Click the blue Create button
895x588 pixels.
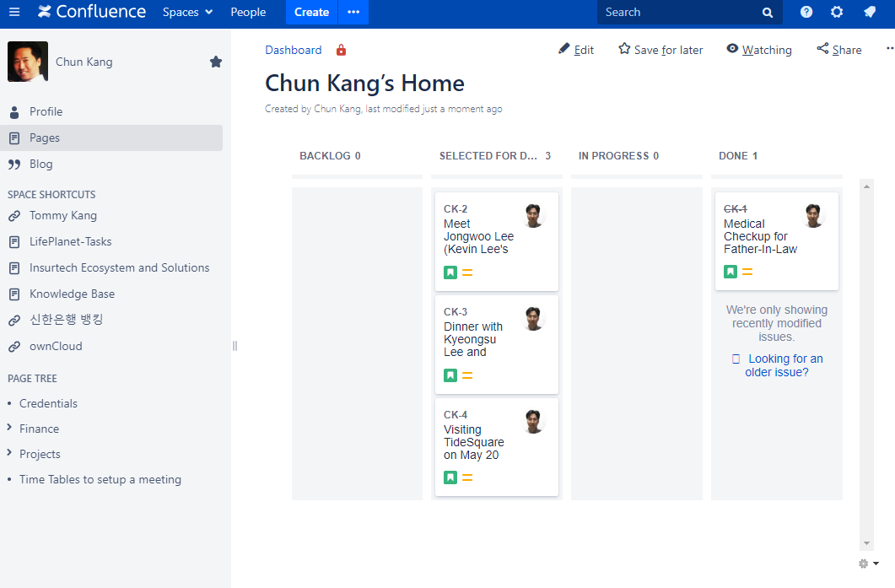(x=311, y=12)
